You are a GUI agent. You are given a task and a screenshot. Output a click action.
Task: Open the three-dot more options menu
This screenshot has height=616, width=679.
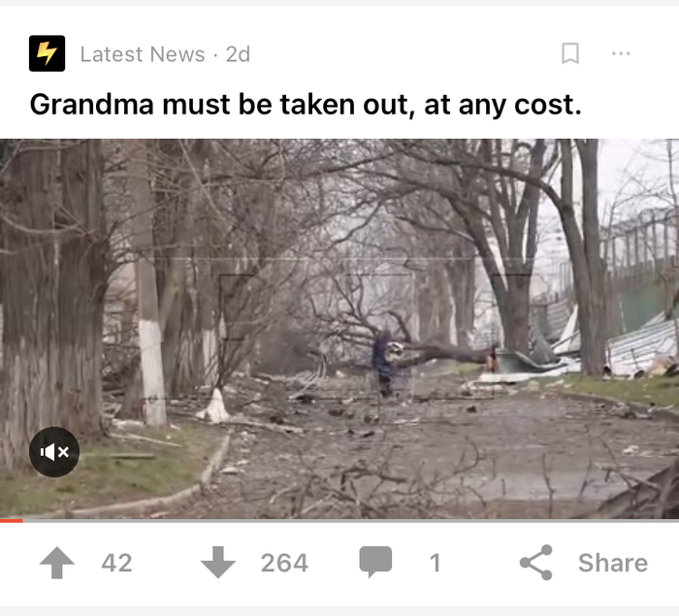(x=621, y=53)
